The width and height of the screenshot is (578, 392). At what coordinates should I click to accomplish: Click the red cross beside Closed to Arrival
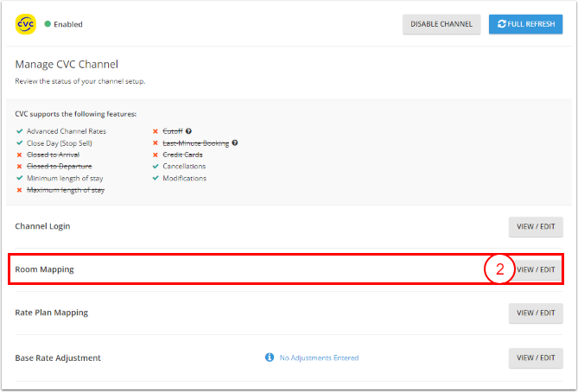(19, 155)
